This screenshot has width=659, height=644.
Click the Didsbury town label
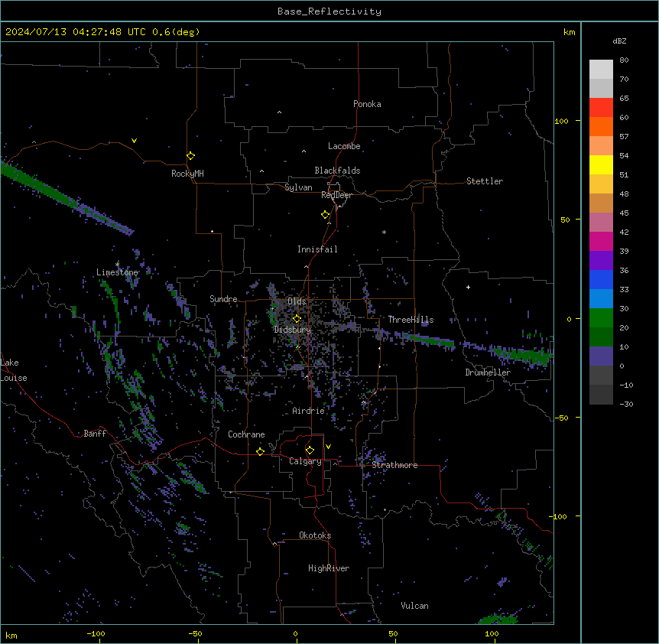tap(292, 330)
